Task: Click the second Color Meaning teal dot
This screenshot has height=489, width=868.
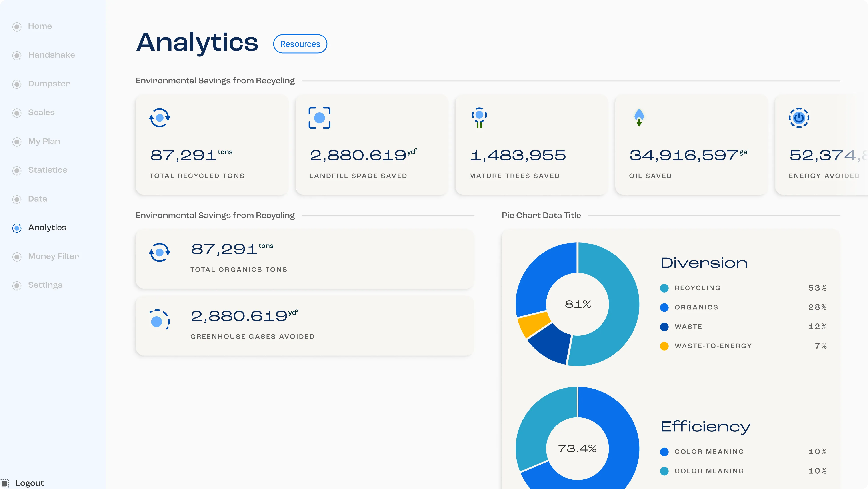Action: coord(664,471)
